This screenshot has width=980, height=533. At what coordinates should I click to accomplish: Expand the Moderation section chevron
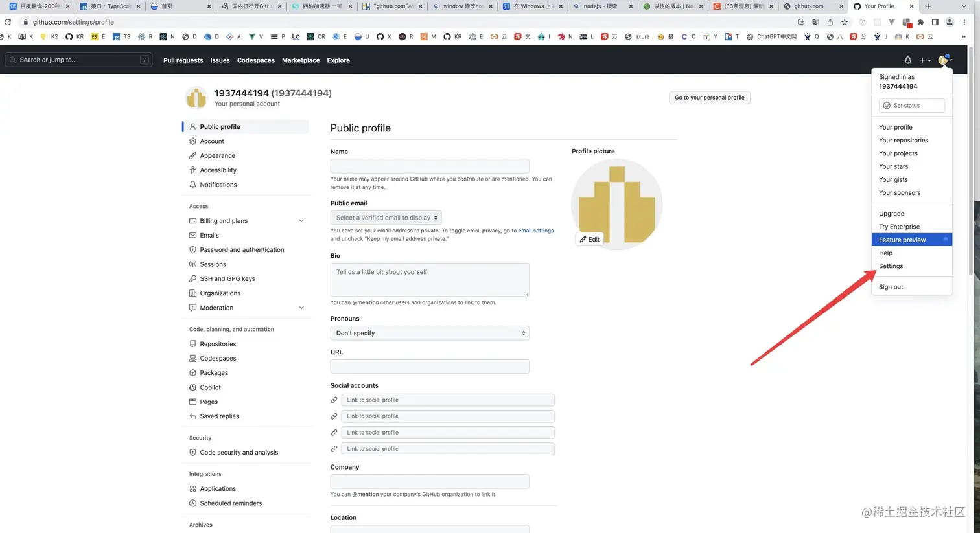[x=301, y=308]
